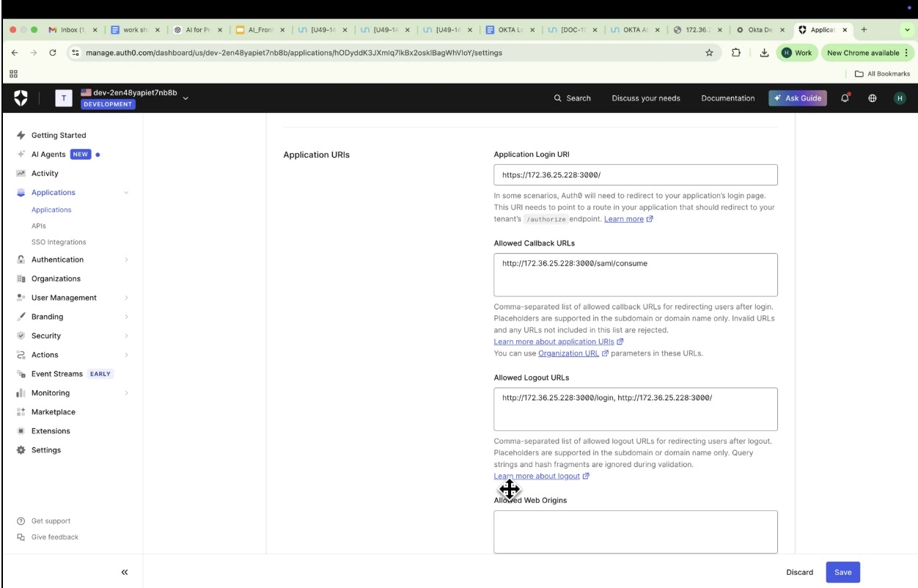Open the Chrome extensions puzzle icon
The height and width of the screenshot is (588, 918).
point(735,53)
